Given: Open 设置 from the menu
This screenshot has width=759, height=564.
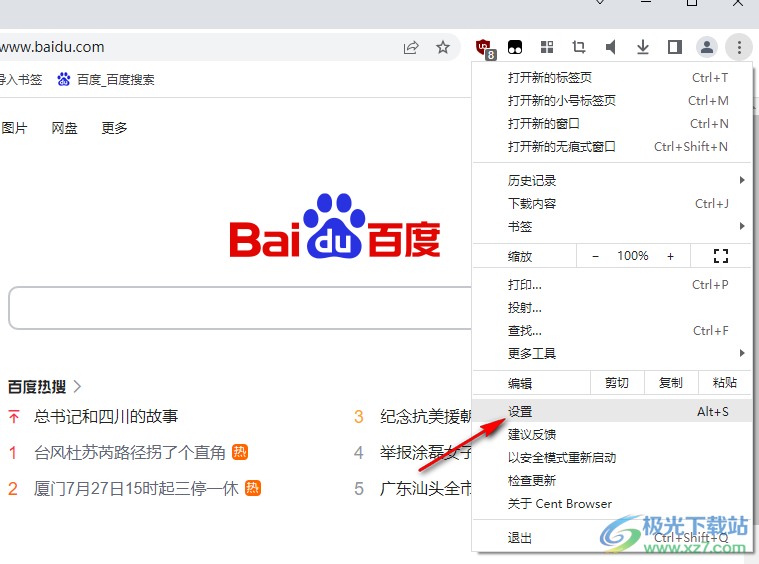Looking at the screenshot, I should (x=611, y=412).
